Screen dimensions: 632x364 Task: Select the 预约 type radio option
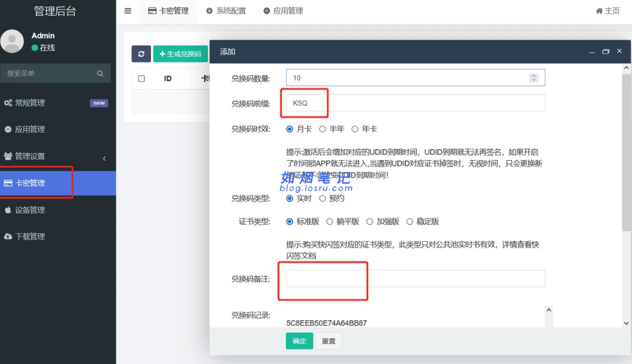322,199
